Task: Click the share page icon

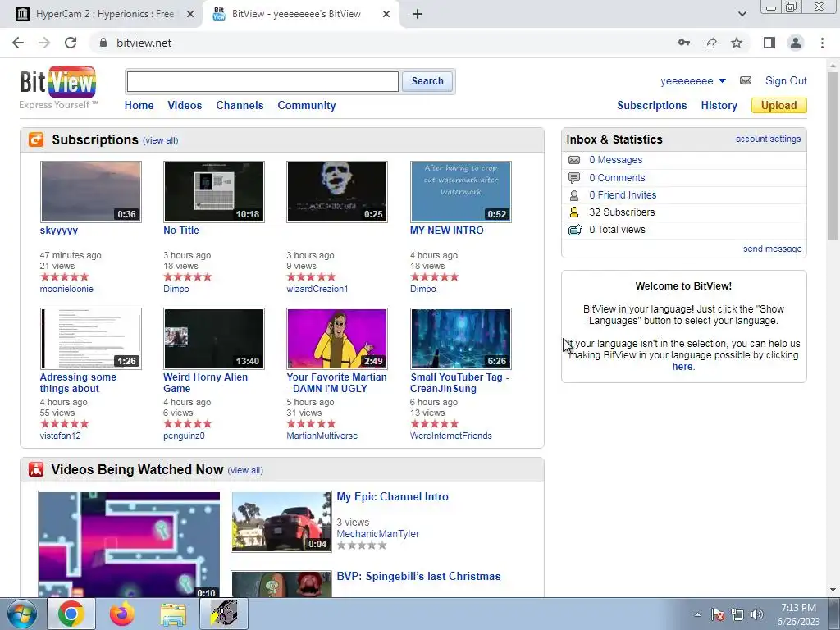Action: click(x=710, y=43)
